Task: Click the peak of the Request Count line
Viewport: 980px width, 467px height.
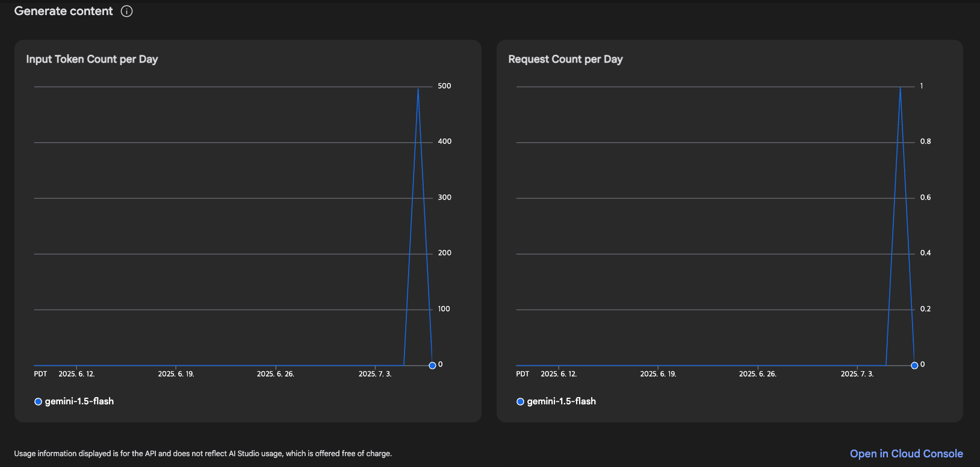Action: pos(900,89)
